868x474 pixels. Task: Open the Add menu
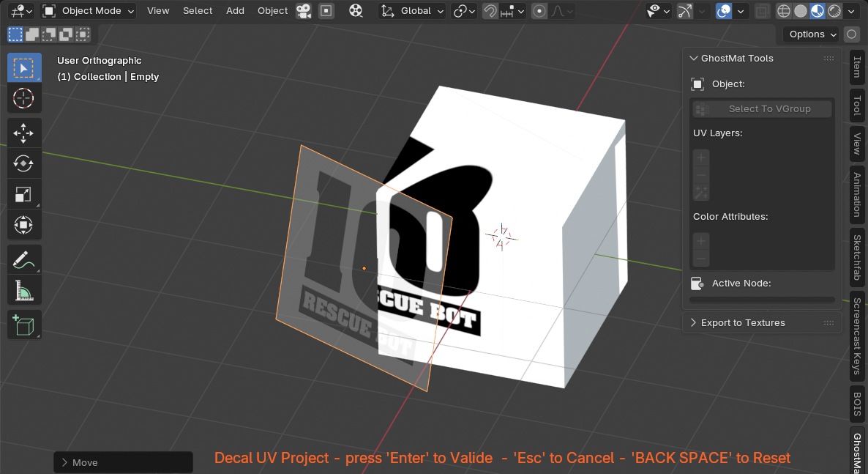pyautogui.click(x=235, y=11)
